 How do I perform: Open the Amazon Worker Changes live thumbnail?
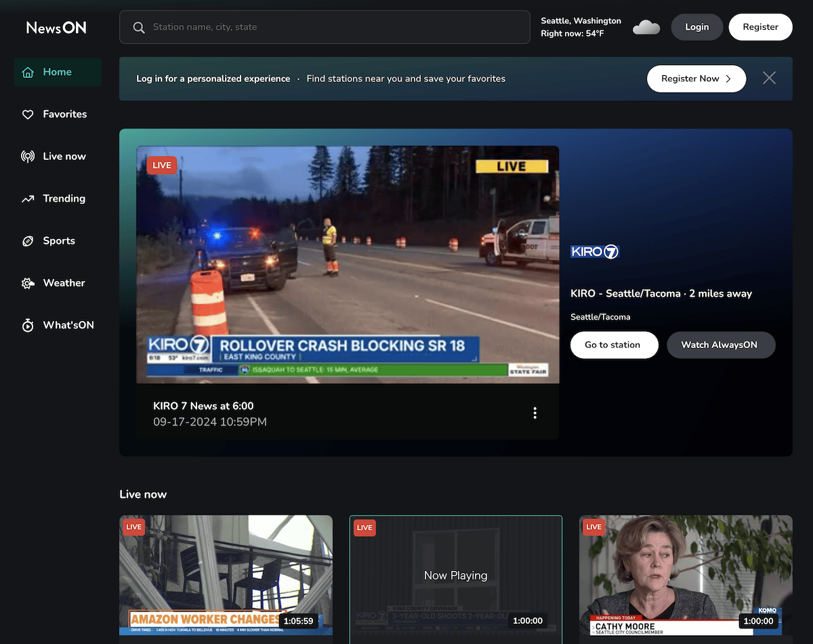(226, 575)
